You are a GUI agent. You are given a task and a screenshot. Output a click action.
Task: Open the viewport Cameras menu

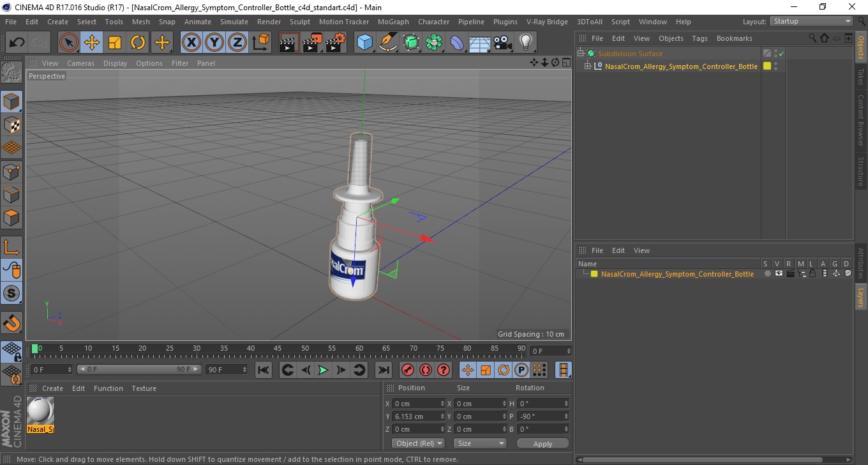[x=80, y=63]
